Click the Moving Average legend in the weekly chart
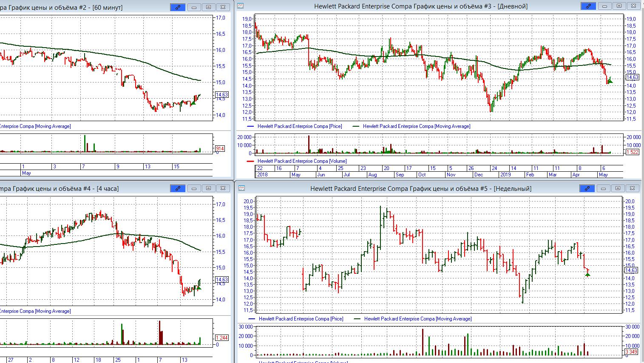This screenshot has height=363, width=644. (x=417, y=319)
